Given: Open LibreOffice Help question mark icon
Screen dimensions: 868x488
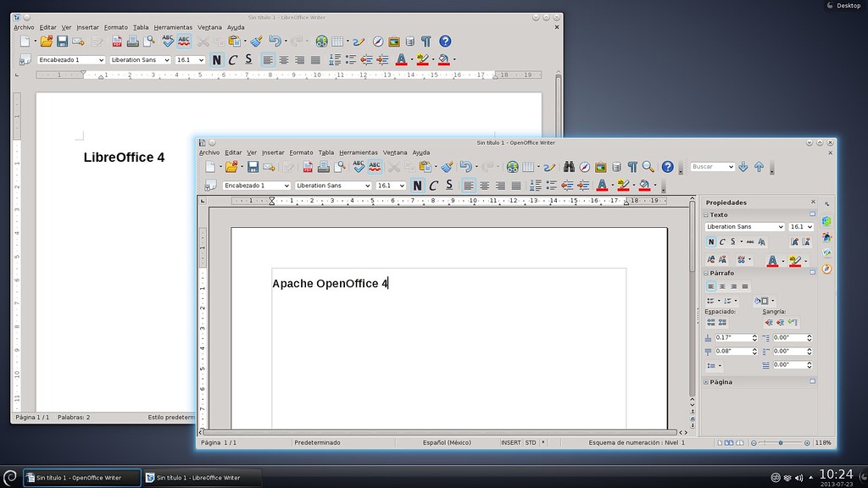Looking at the screenshot, I should tap(445, 41).
